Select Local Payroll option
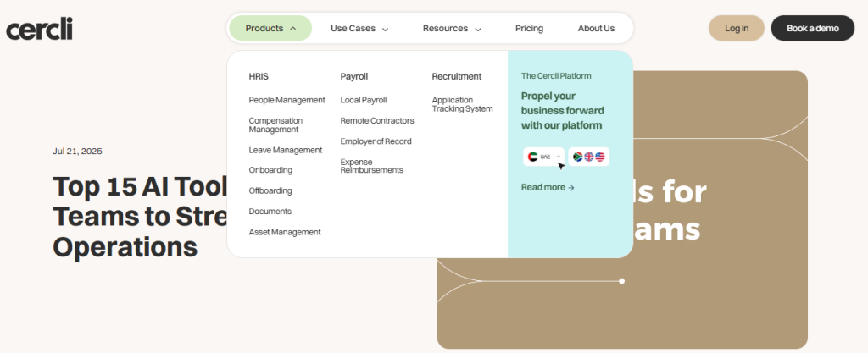 (x=363, y=100)
